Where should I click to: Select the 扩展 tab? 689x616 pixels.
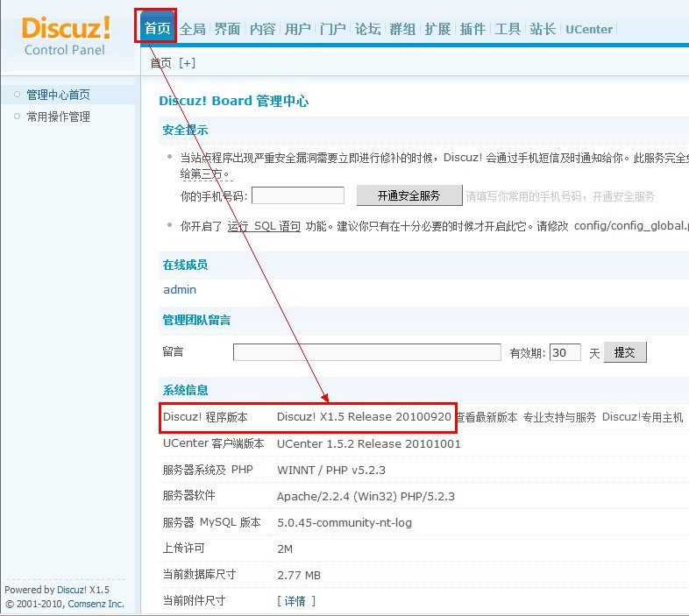pyautogui.click(x=437, y=29)
